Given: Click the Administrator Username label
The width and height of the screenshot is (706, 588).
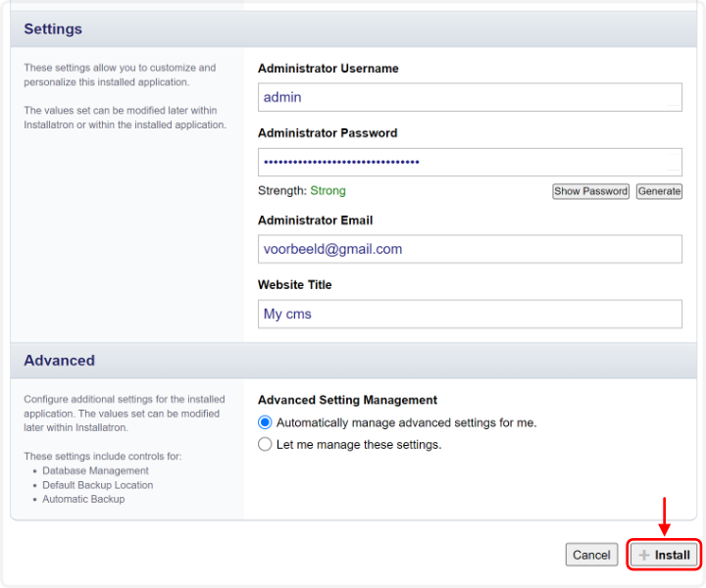Looking at the screenshot, I should pos(328,69).
